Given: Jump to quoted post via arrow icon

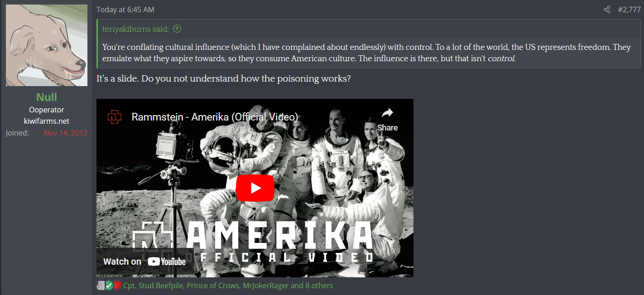Looking at the screenshot, I should pyautogui.click(x=177, y=29).
